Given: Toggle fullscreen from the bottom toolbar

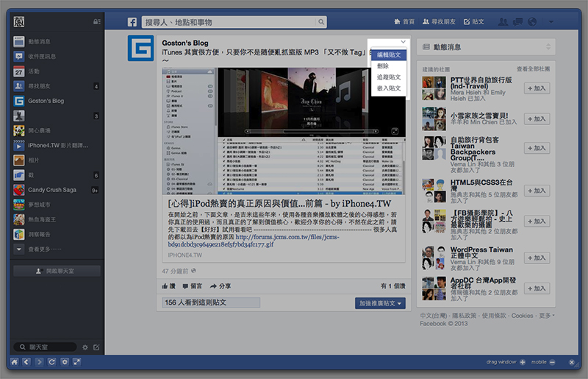Looking at the screenshot, I should pyautogui.click(x=77, y=362).
